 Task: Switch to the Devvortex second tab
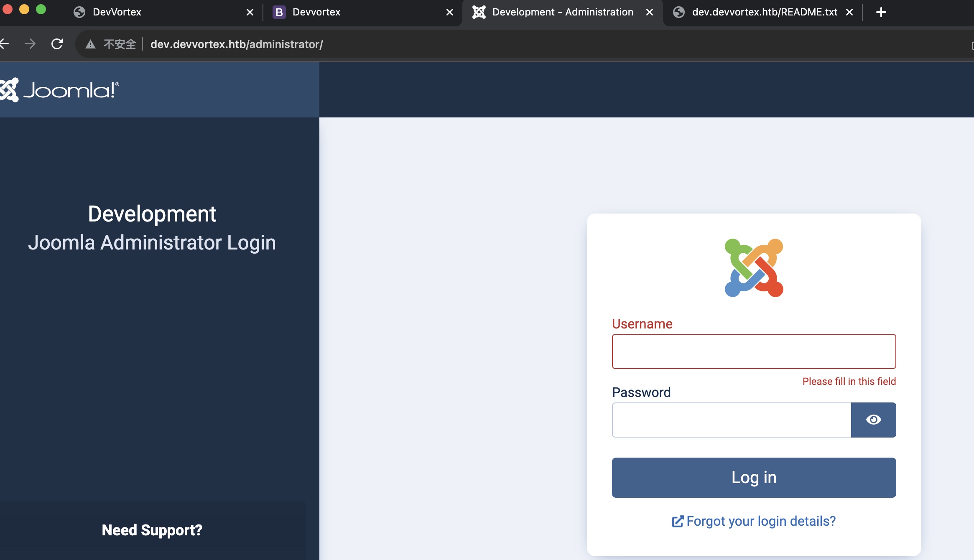[316, 12]
